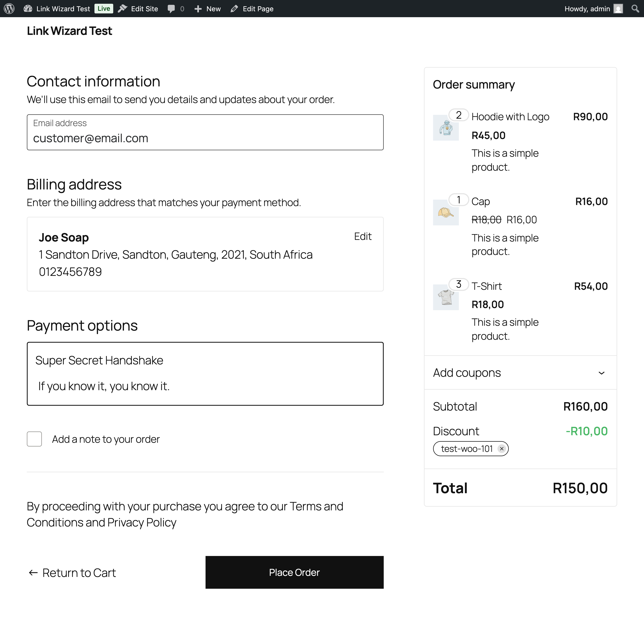The height and width of the screenshot is (644, 644).
Task: Click the WordPress logo icon
Action: click(x=9, y=9)
